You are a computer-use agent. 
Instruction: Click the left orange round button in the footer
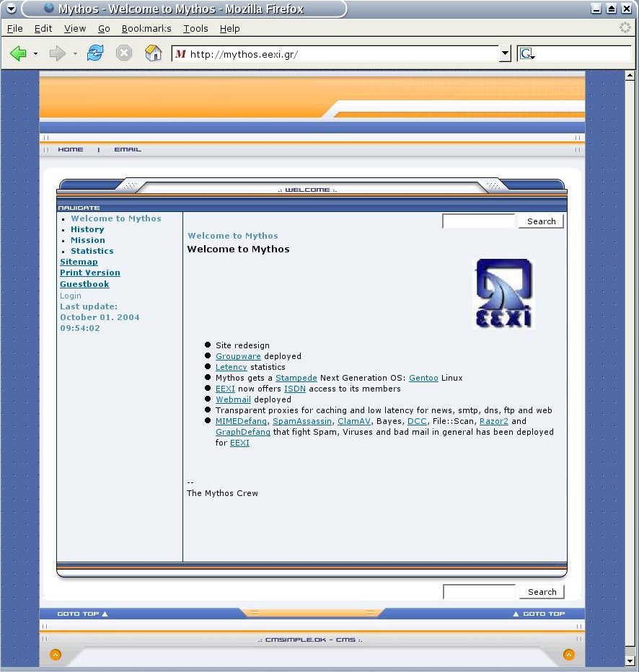point(56,655)
